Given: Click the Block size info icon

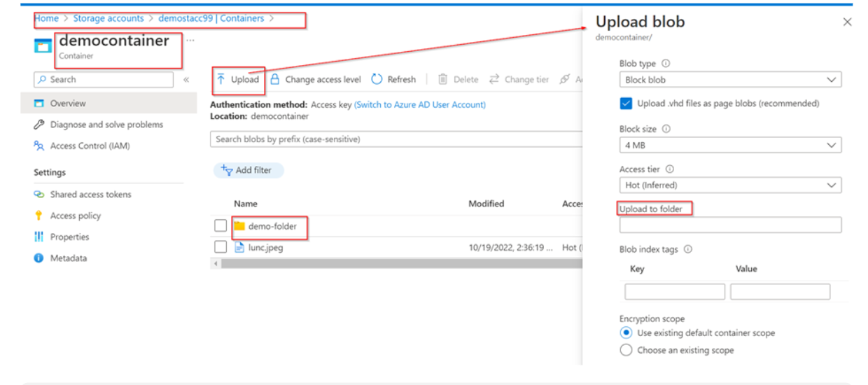Looking at the screenshot, I should 666,129.
